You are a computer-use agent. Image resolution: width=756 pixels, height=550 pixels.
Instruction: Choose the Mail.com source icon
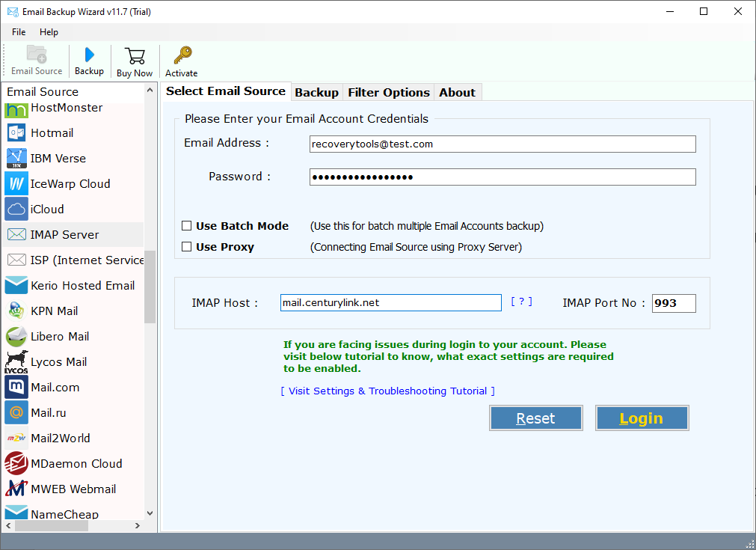[16, 388]
